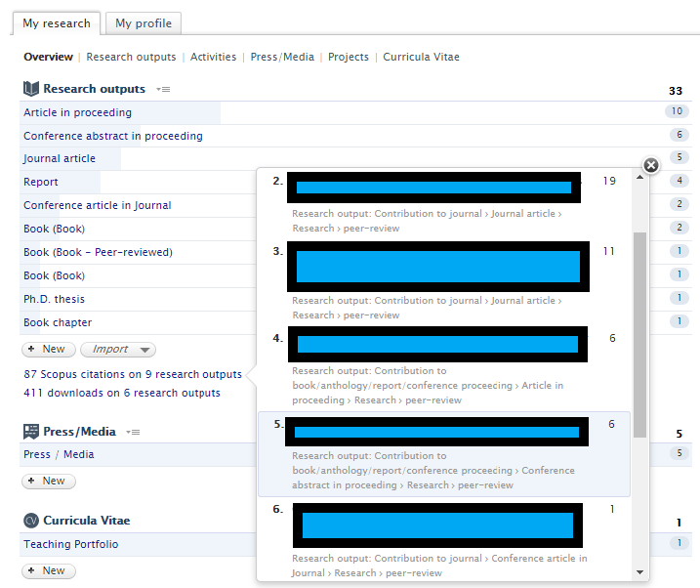Open the Journal article row

355,158
